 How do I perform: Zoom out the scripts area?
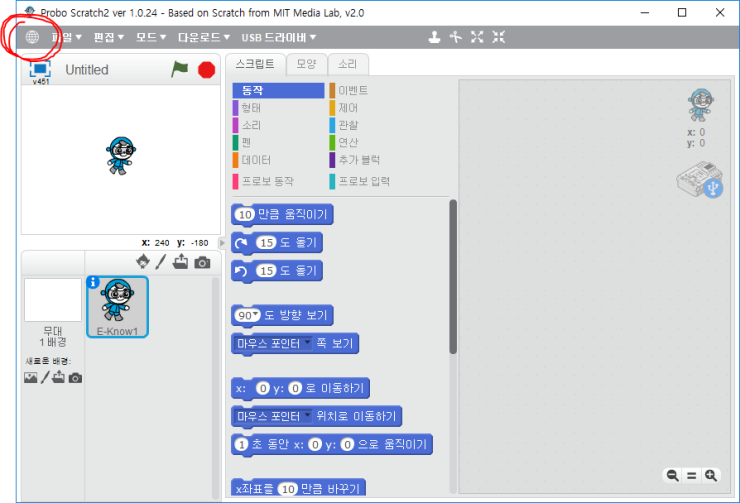point(673,476)
